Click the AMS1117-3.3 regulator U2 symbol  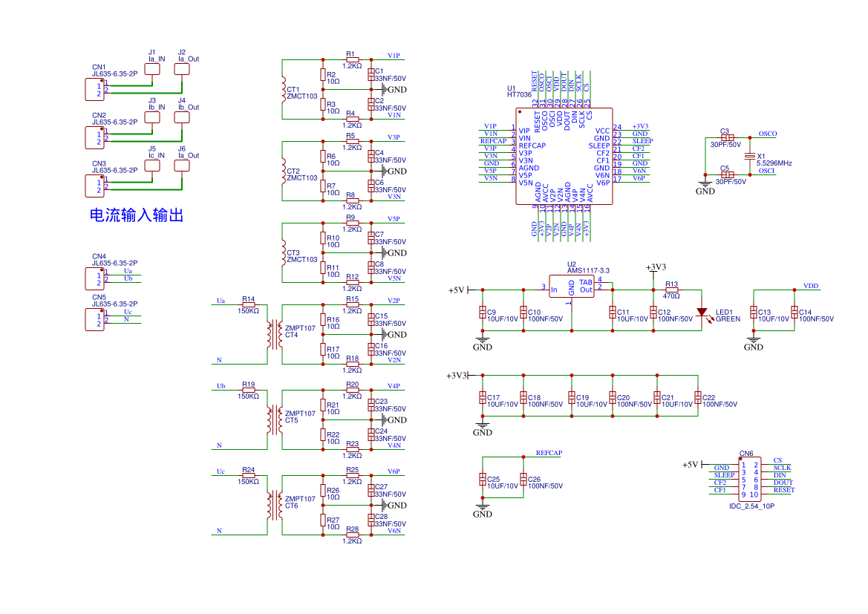tap(571, 287)
